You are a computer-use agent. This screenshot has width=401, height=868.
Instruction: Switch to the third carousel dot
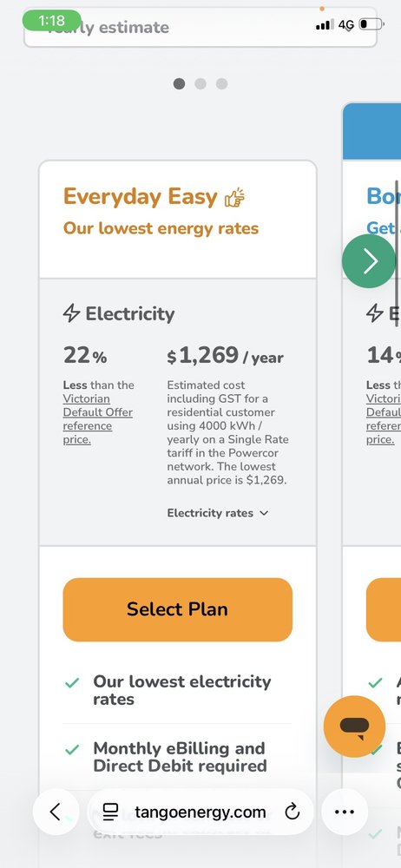221,83
